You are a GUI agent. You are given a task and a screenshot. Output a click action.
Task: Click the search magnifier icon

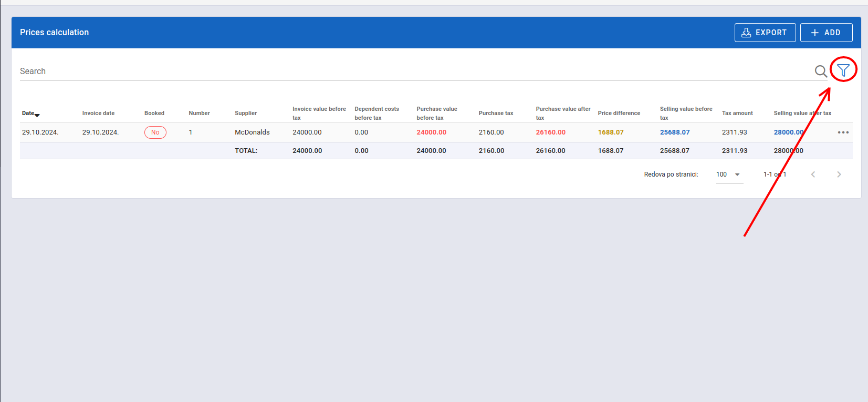821,71
